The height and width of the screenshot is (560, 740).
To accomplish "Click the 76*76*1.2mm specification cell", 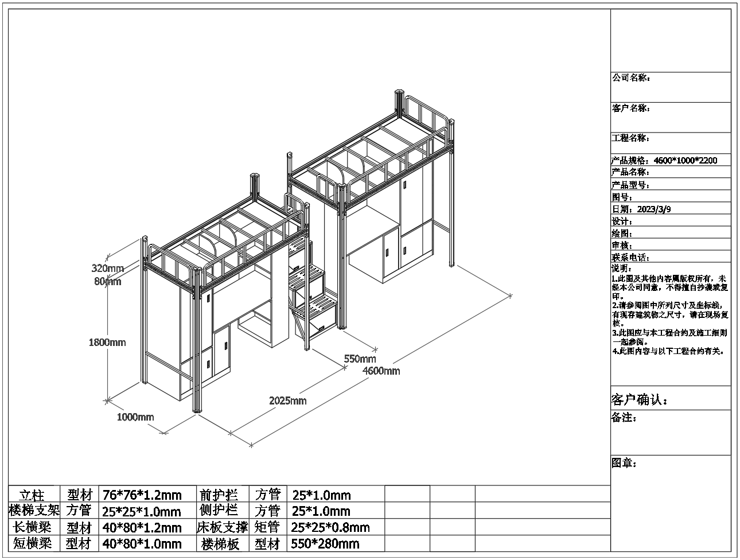I will pos(142,495).
